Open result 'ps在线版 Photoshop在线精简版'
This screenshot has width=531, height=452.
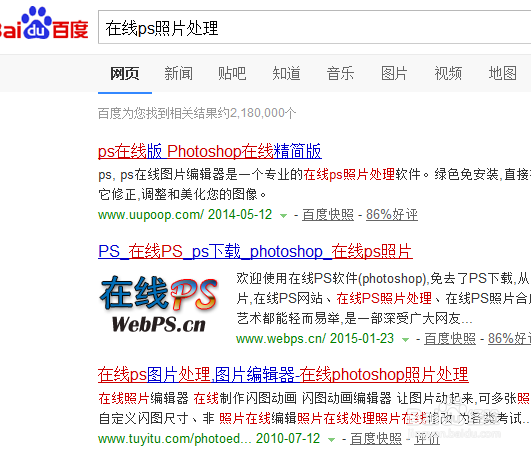coord(210,151)
